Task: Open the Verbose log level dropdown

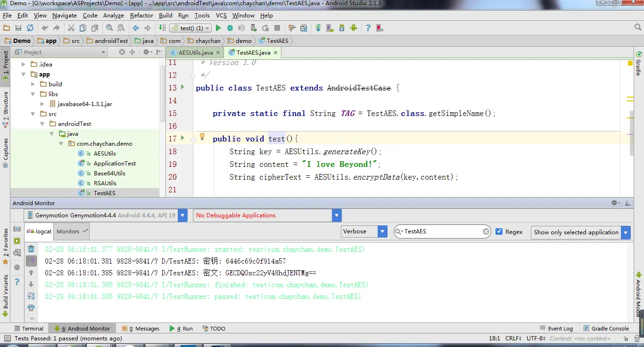Action: (382, 231)
